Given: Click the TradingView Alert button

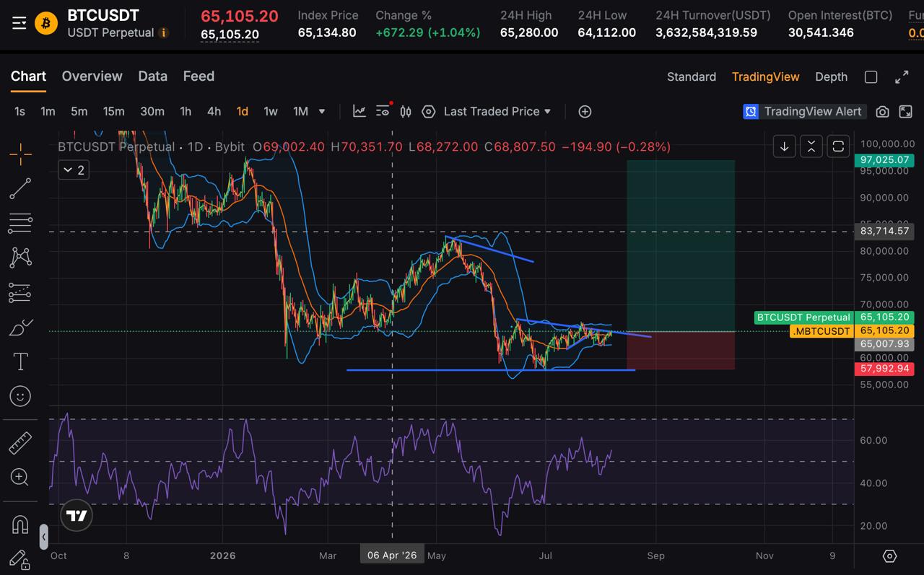Looking at the screenshot, I should tap(803, 111).
